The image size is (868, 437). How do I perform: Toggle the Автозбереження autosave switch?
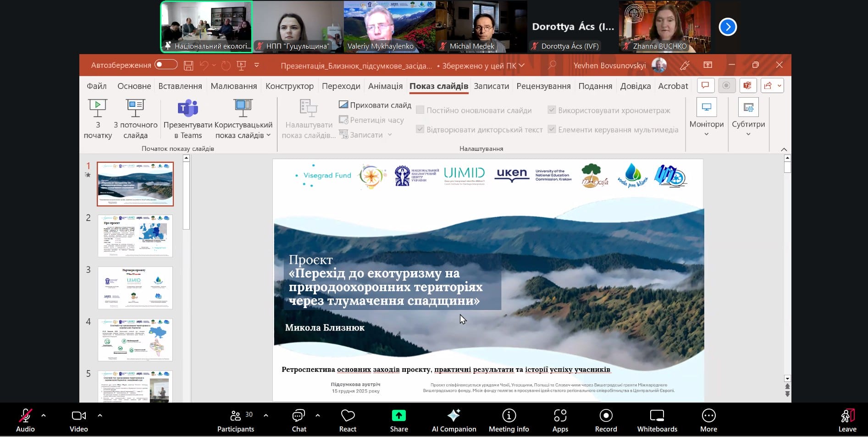pos(166,65)
